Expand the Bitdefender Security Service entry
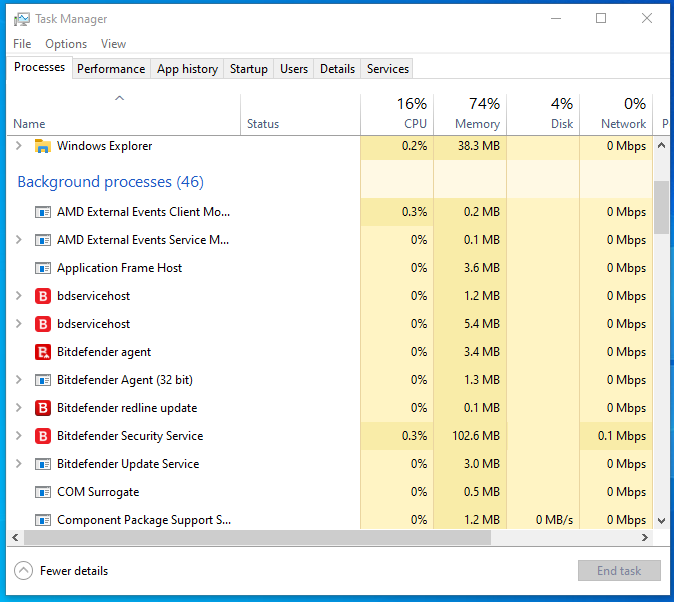 pyautogui.click(x=18, y=436)
